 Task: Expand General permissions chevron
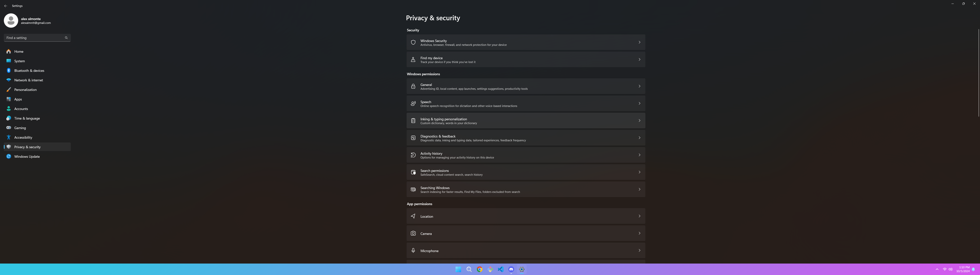point(639,86)
